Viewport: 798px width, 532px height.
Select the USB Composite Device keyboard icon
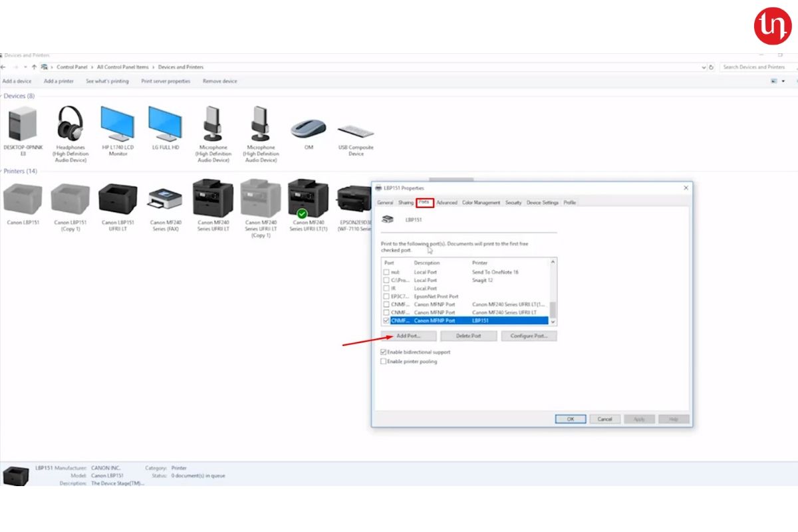pyautogui.click(x=356, y=130)
